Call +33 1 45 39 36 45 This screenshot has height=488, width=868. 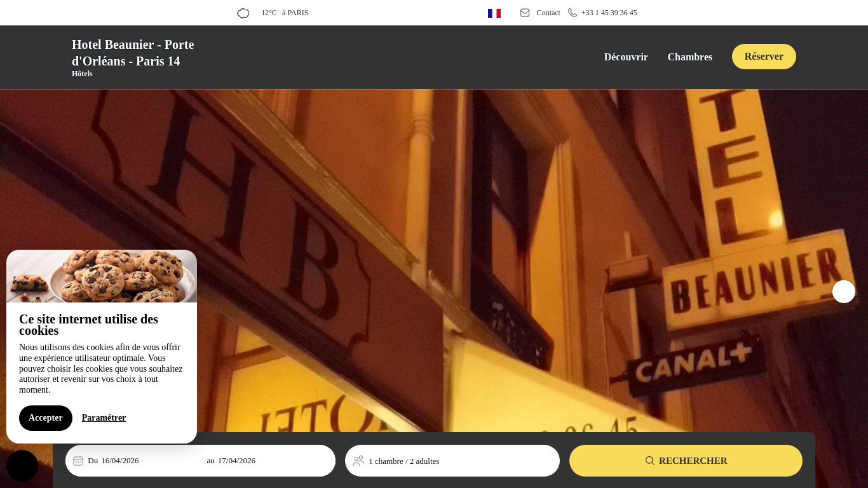(609, 13)
